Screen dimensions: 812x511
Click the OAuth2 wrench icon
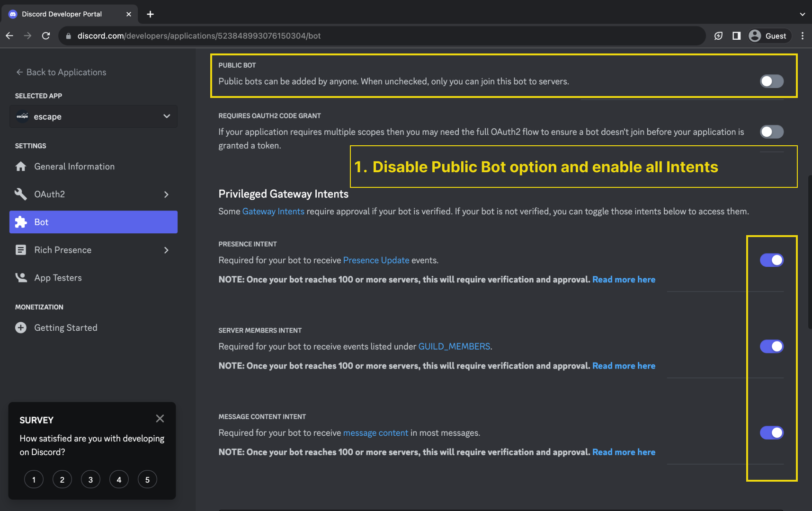[x=21, y=194]
